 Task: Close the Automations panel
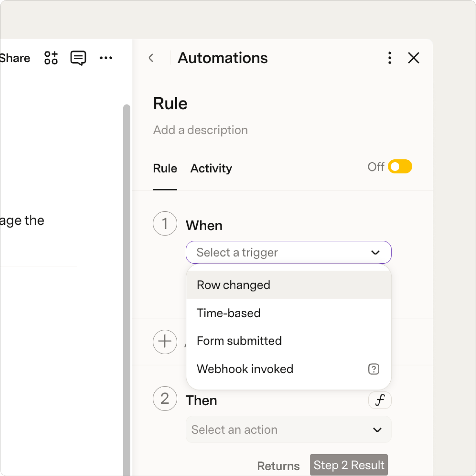(414, 58)
